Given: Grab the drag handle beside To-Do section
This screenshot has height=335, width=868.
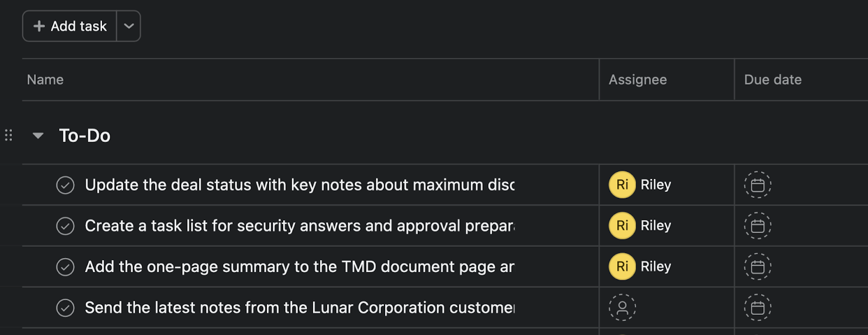Looking at the screenshot, I should point(9,136).
